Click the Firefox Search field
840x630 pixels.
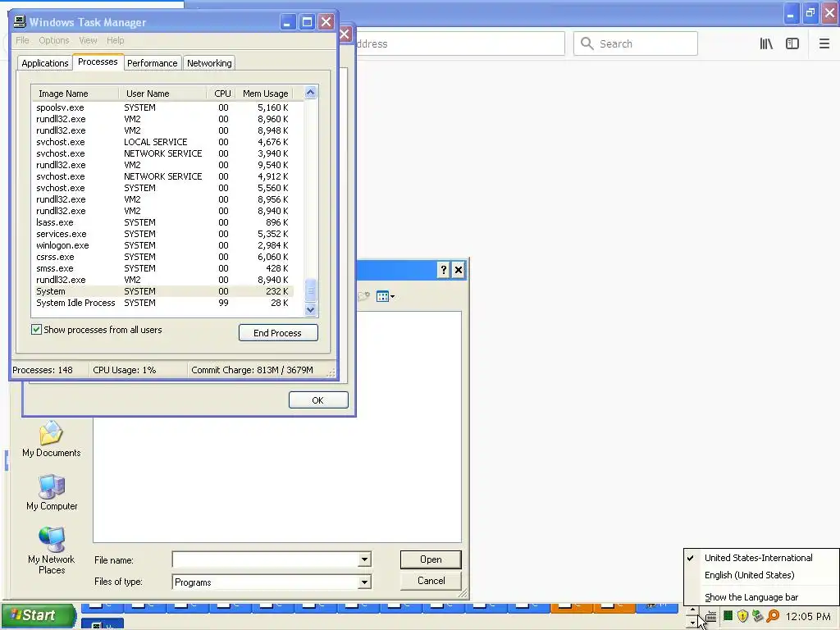(636, 44)
